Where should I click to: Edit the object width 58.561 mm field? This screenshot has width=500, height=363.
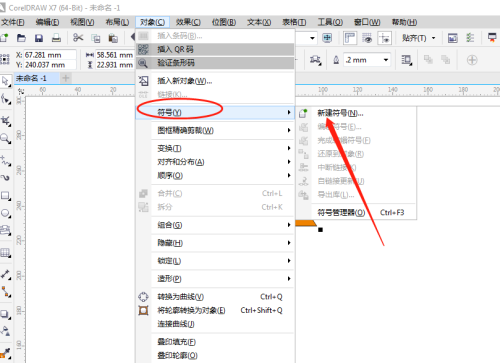115,55
